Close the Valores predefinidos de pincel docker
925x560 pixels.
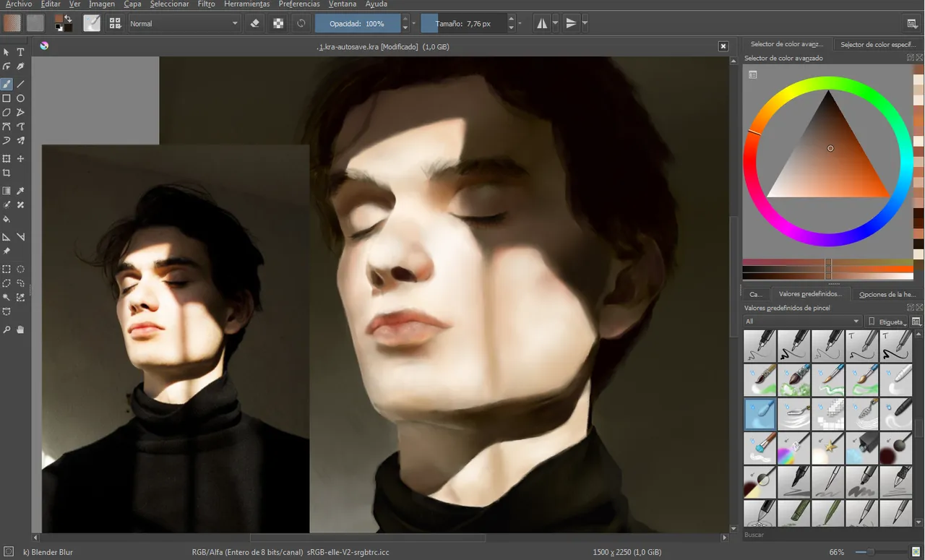919,308
